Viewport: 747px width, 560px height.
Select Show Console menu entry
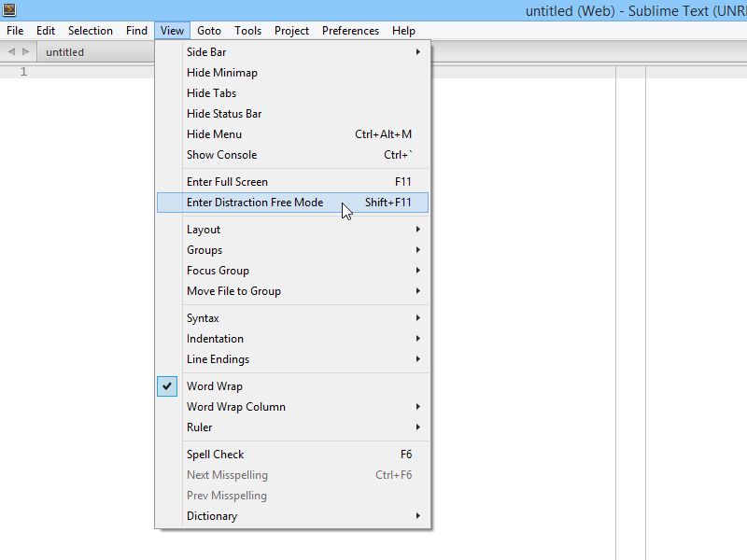coord(292,155)
